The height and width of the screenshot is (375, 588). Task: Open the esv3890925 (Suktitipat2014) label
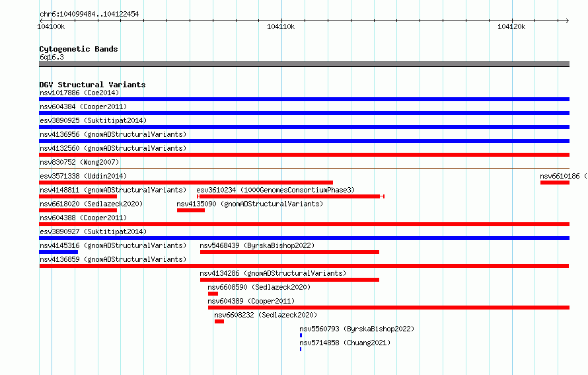click(93, 120)
